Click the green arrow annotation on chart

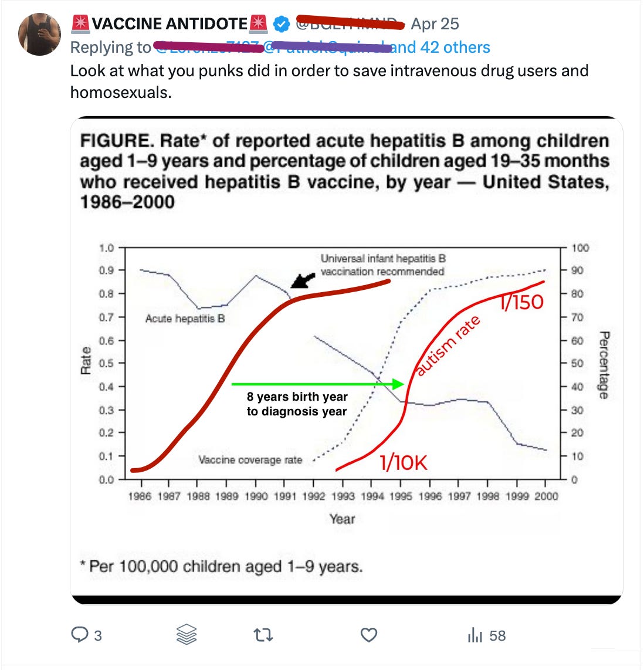click(x=317, y=384)
